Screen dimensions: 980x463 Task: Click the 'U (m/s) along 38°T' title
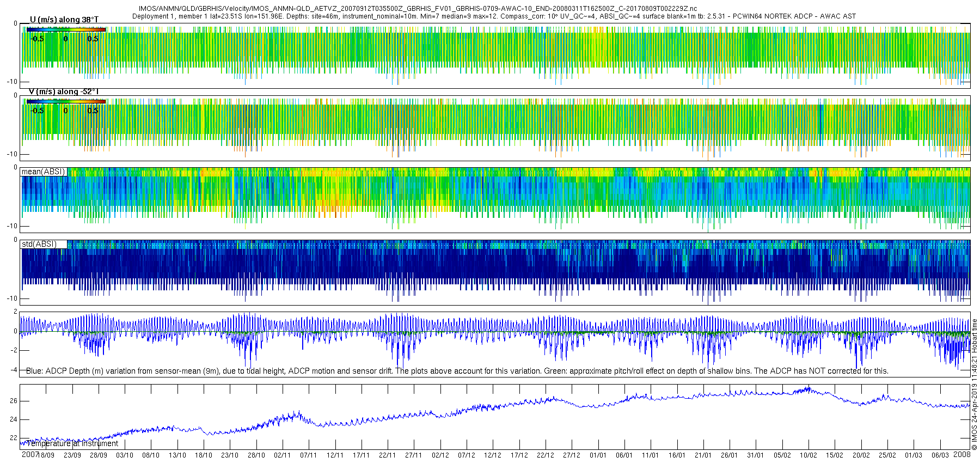64,20
